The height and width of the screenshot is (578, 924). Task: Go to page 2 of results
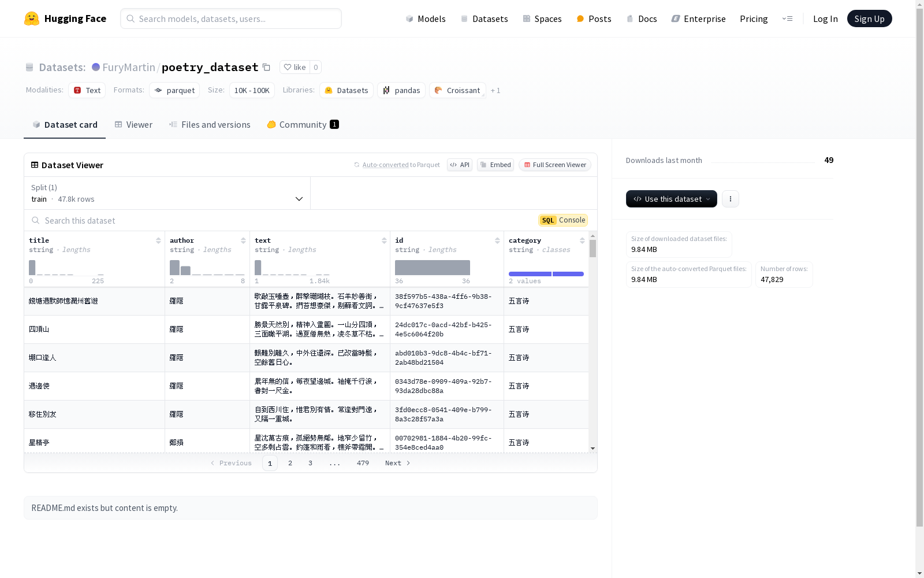[290, 463]
